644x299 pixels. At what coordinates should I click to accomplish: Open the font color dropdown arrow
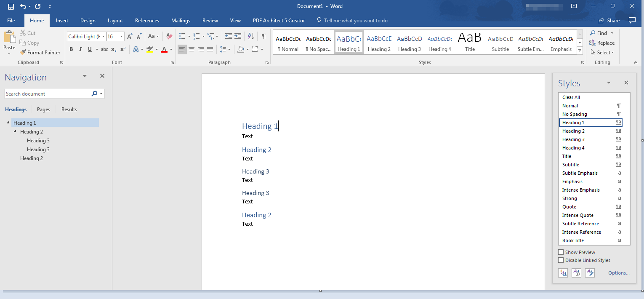pos(171,49)
